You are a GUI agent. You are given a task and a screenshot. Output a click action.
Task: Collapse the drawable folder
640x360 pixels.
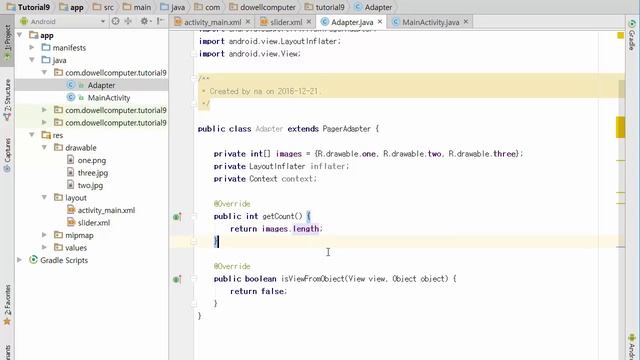(x=44, y=147)
